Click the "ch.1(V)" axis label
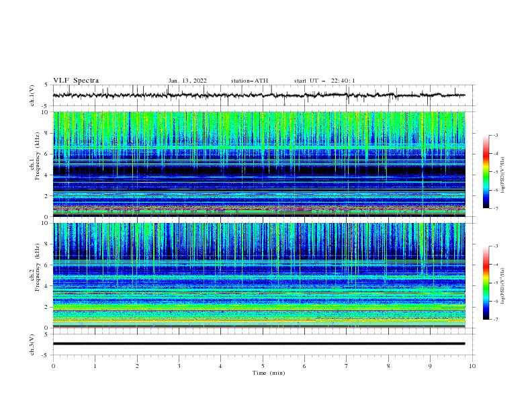This screenshot has height=411, width=532. point(32,95)
